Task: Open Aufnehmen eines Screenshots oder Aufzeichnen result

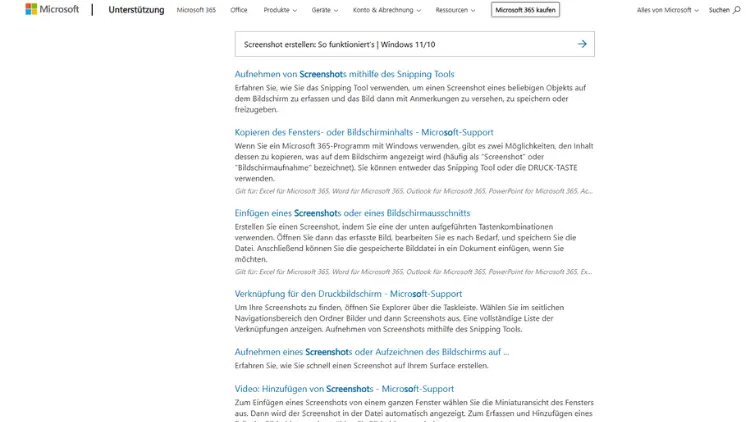Action: pyautogui.click(x=372, y=352)
